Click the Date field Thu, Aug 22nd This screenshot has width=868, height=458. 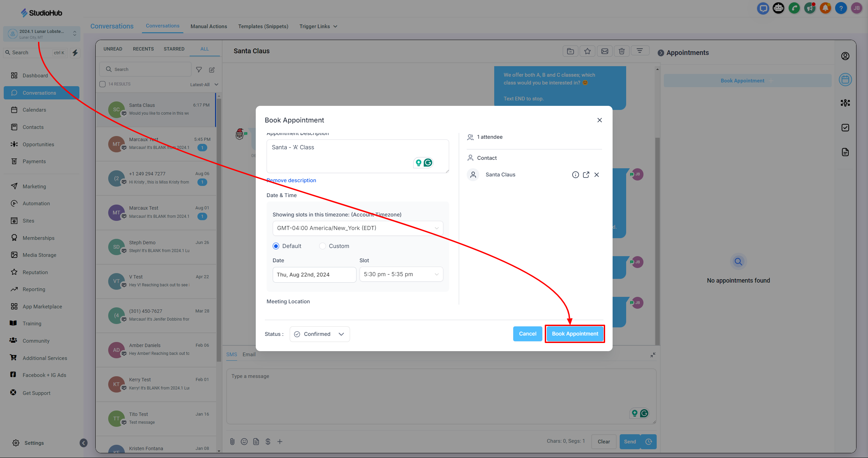(x=314, y=274)
